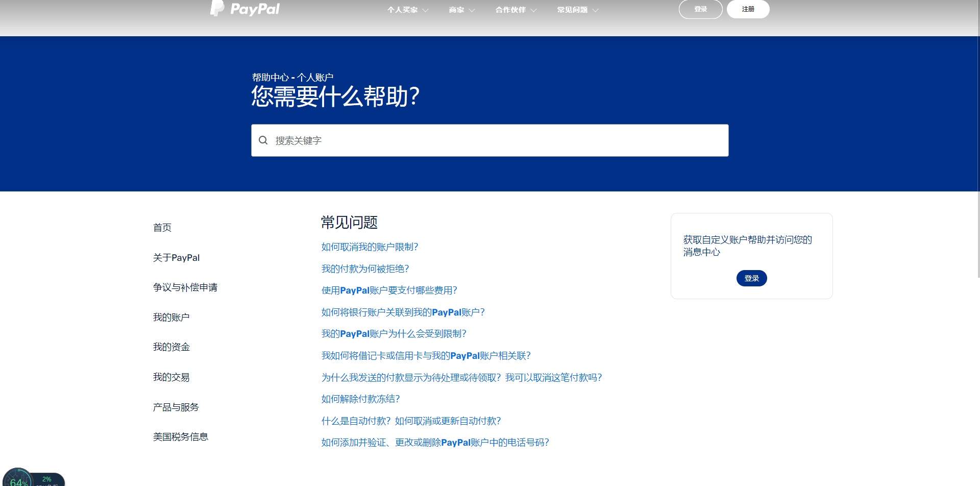
Task: Open 首页 in sidebar menu
Action: tap(162, 228)
